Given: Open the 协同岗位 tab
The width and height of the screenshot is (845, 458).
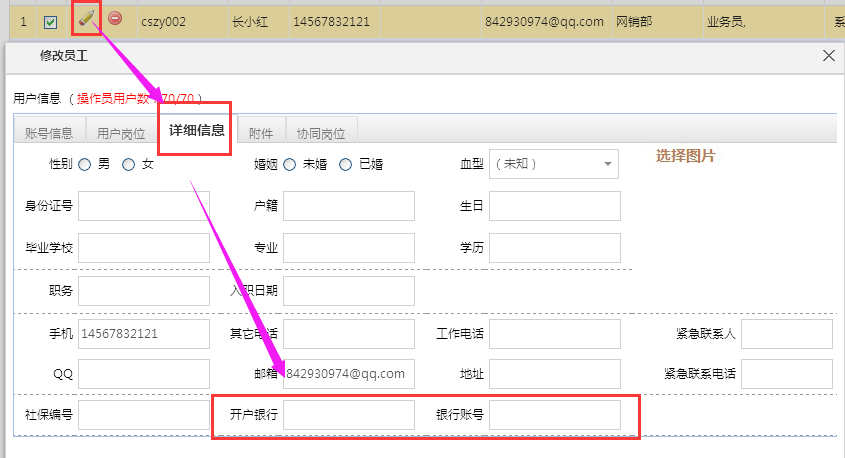Looking at the screenshot, I should point(321,133).
